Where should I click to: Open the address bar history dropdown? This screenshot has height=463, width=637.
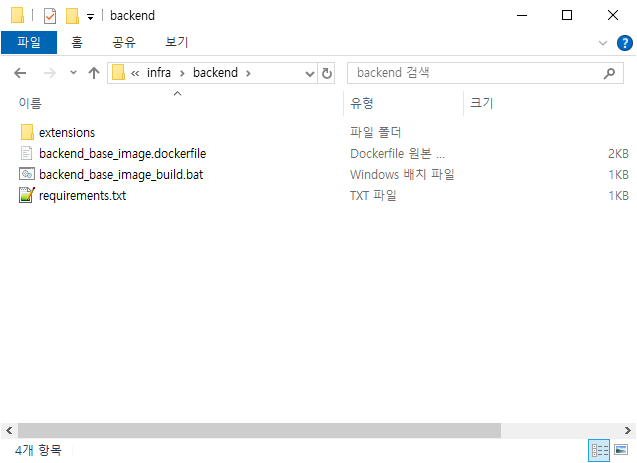[310, 74]
